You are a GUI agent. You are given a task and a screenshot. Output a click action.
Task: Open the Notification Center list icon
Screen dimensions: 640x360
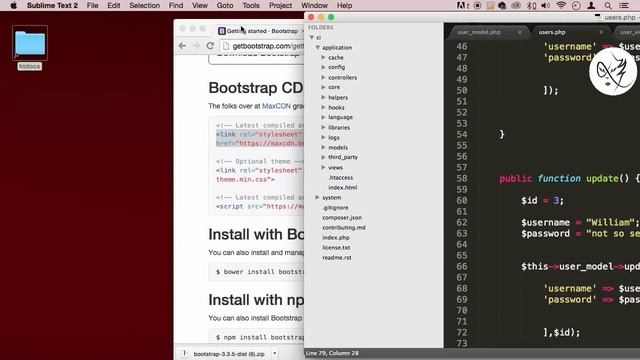coord(624,6)
